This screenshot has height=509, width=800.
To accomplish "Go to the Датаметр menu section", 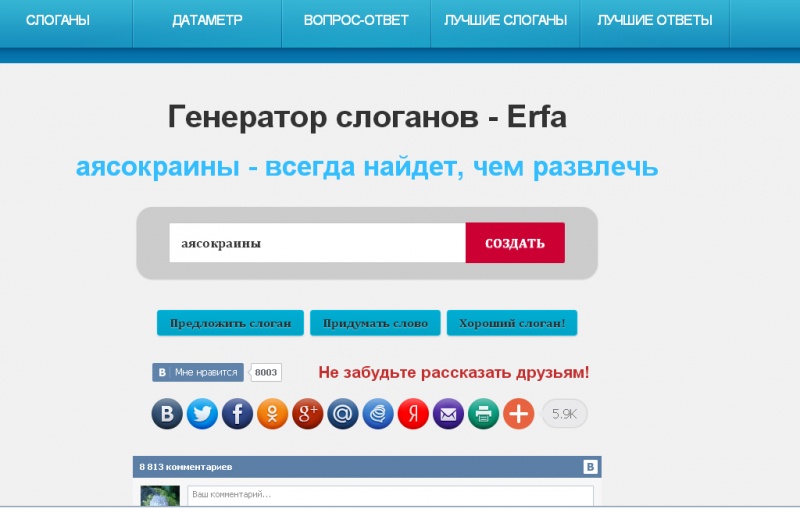I will point(207,20).
